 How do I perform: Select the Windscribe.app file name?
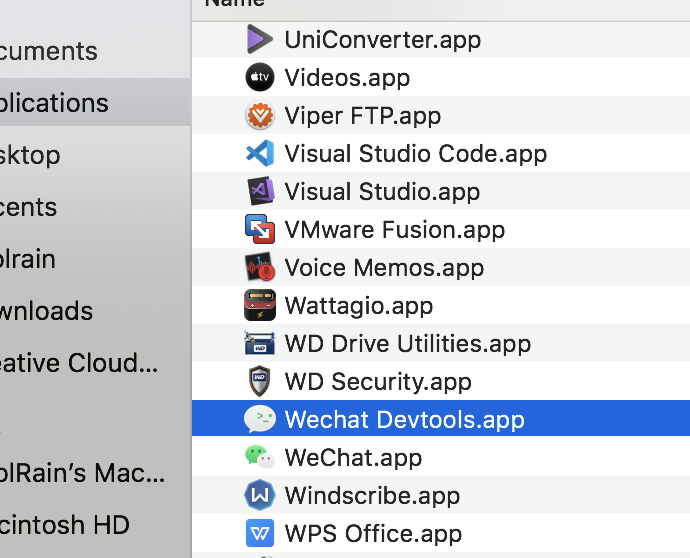tap(372, 495)
